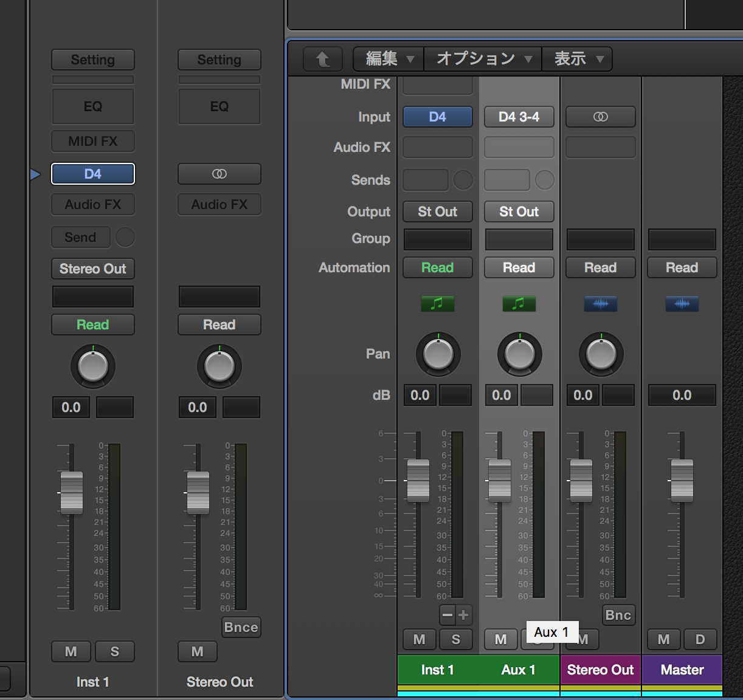
Task: Select the green Aux 1 channel name label
Action: coord(519,670)
